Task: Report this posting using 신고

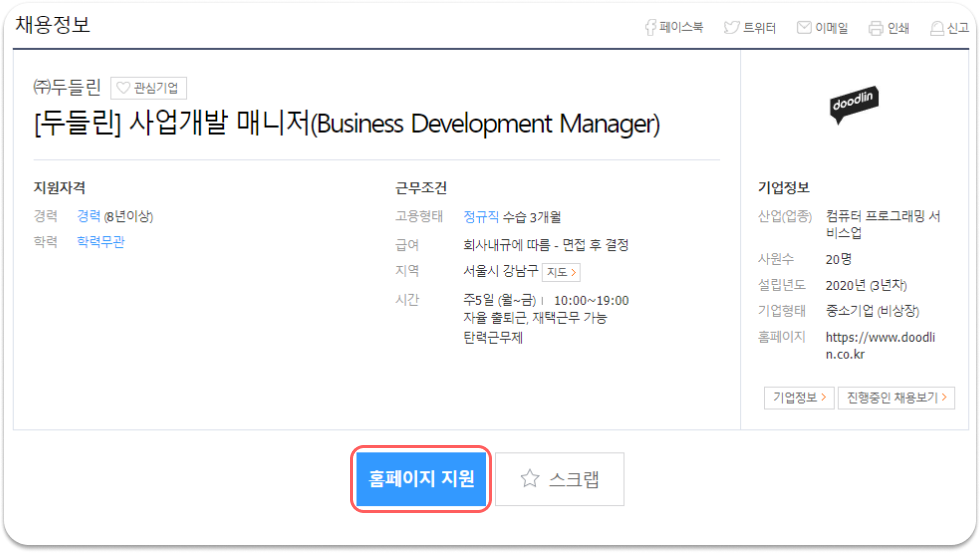Action: tap(949, 27)
